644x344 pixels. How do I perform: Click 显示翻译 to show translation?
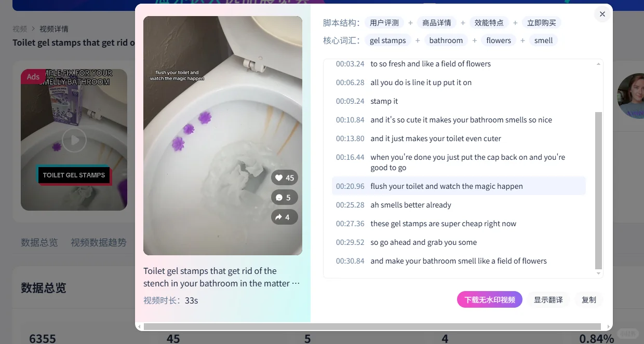point(548,299)
